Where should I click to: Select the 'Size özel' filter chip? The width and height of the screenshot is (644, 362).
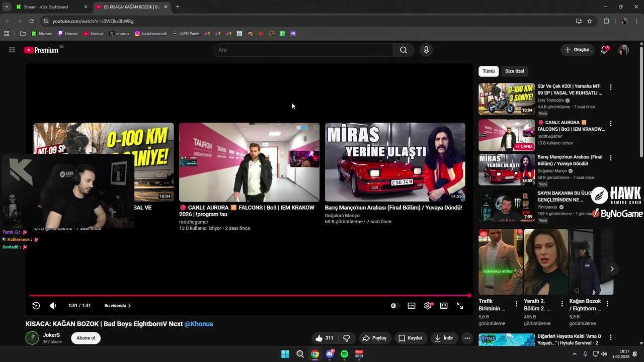point(515,71)
